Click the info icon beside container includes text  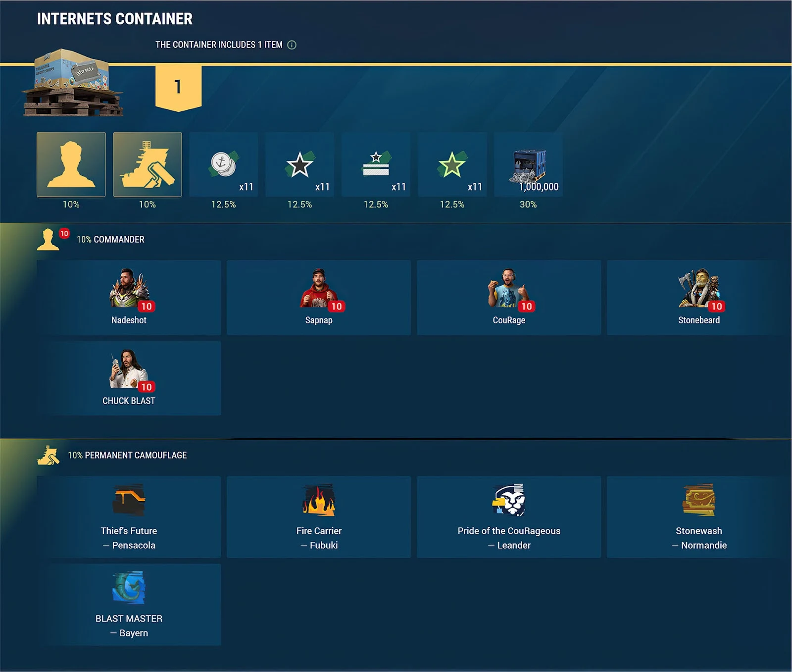click(292, 45)
